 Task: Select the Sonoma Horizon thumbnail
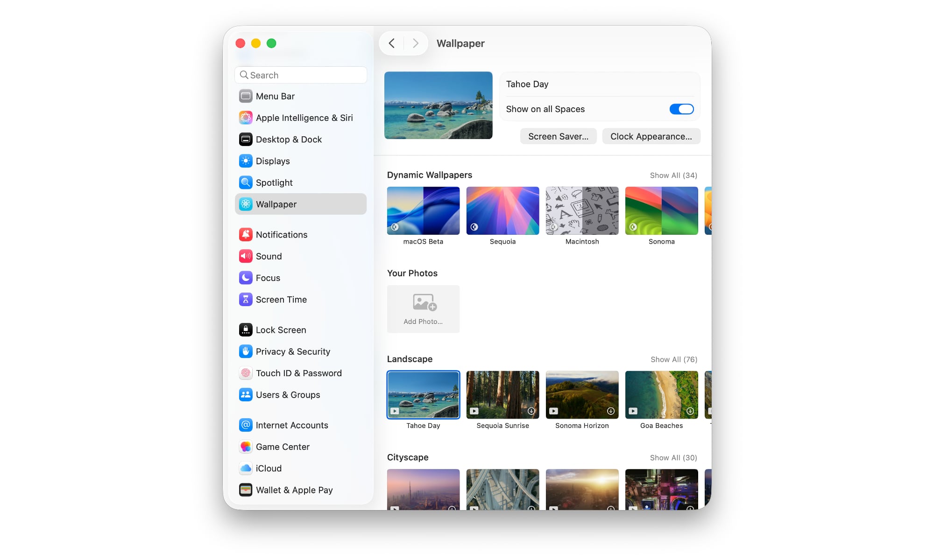click(582, 395)
